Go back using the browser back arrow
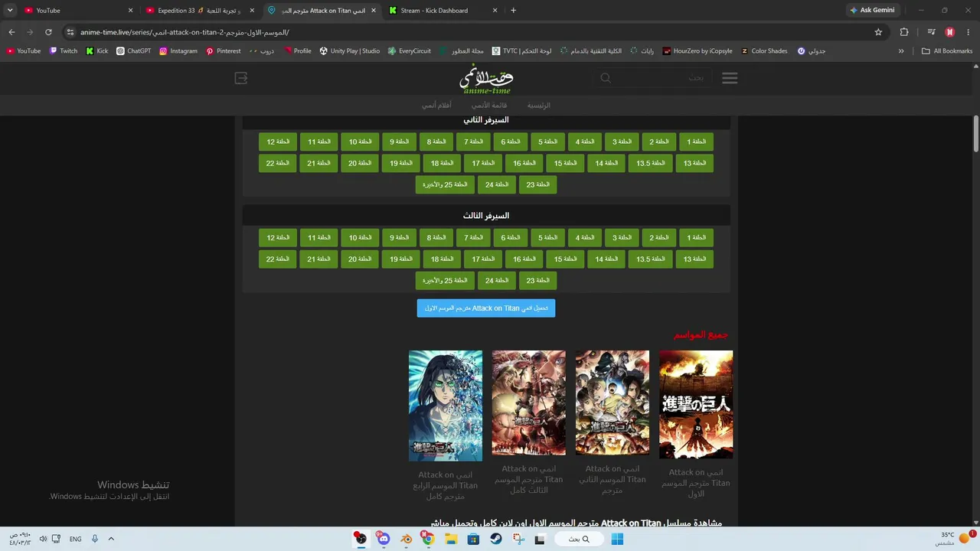This screenshot has height=551, width=980. pyautogui.click(x=11, y=32)
